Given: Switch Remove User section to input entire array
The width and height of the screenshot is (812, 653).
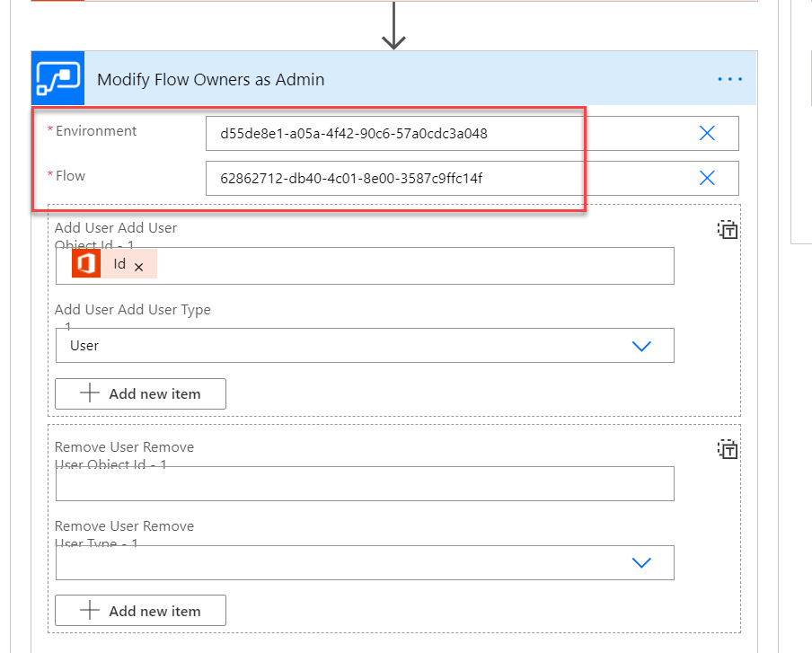Looking at the screenshot, I should [728, 449].
